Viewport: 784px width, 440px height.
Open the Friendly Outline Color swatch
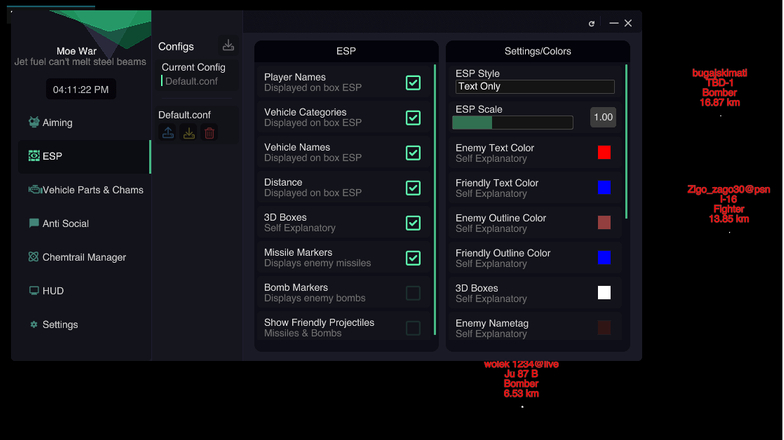[604, 258]
